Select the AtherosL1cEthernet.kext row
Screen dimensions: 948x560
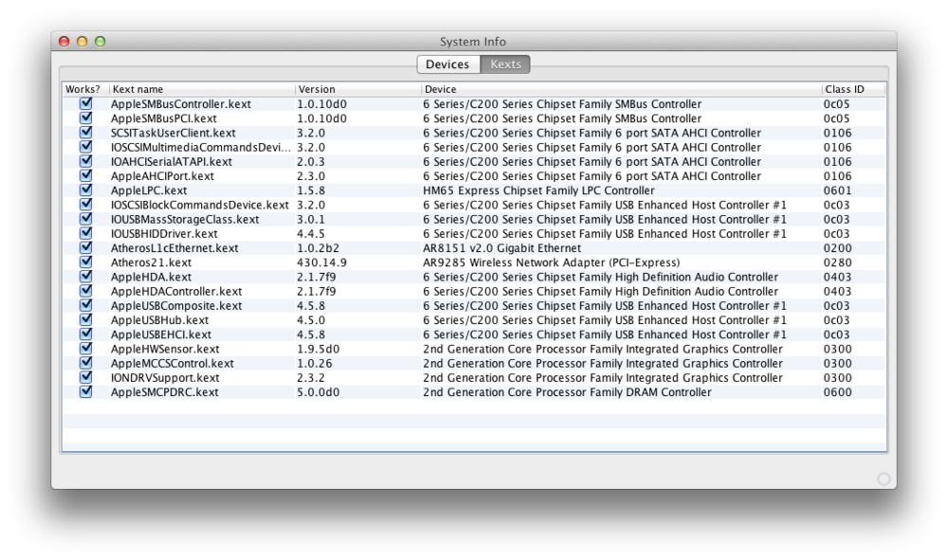click(174, 248)
